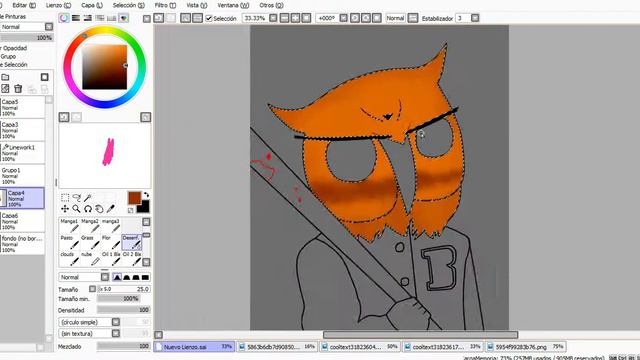
Task: Toggle the Tamaño multiplier checkbox
Action: 93,289
